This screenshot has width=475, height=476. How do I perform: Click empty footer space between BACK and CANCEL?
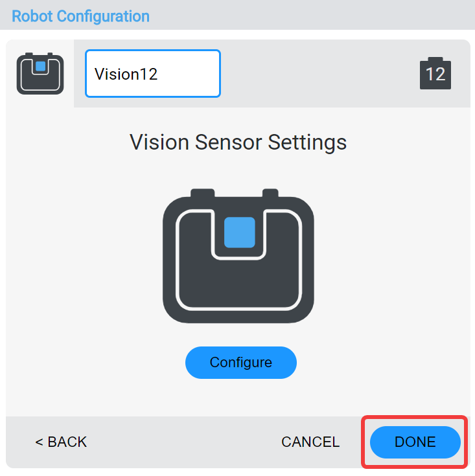click(181, 442)
